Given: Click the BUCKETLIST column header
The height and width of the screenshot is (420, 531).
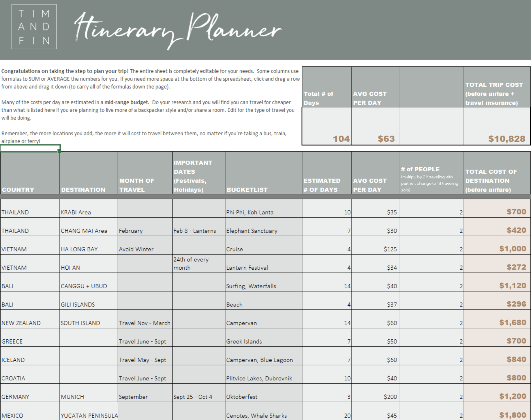Looking at the screenshot, I should tap(263, 173).
